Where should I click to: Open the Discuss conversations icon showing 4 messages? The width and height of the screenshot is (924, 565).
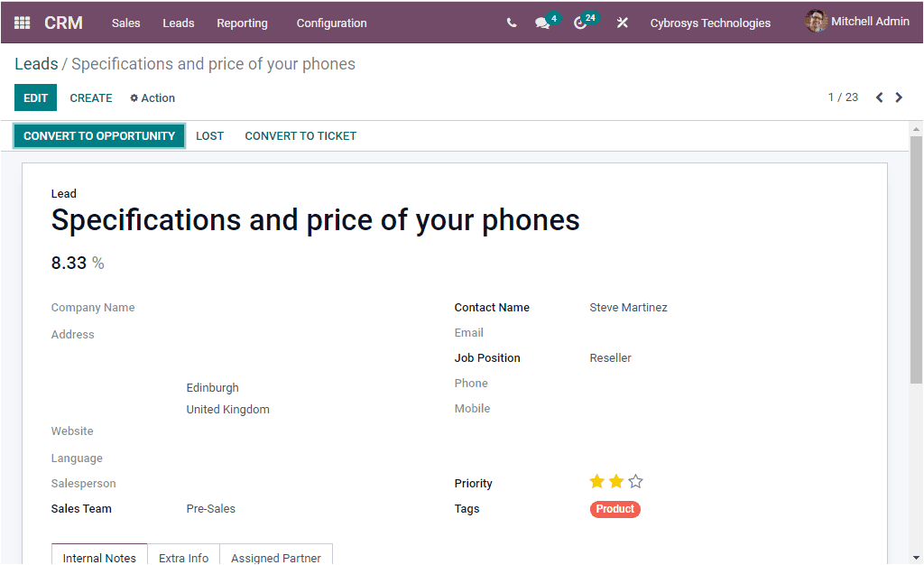(542, 23)
